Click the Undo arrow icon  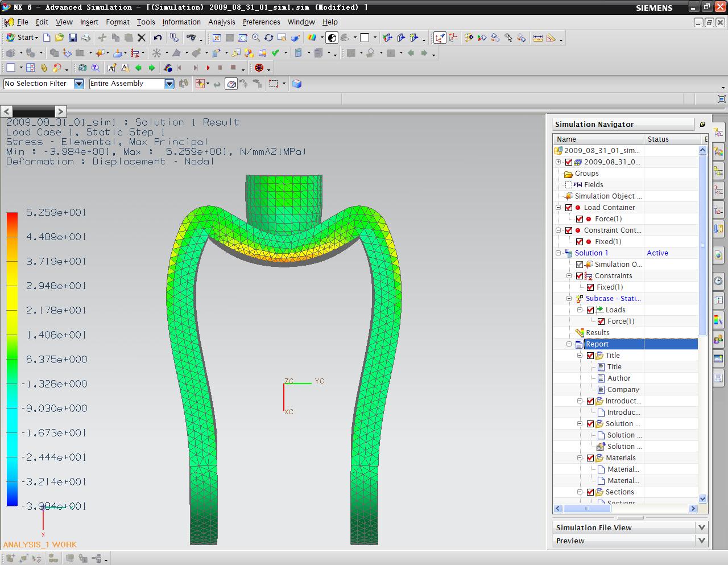point(158,38)
